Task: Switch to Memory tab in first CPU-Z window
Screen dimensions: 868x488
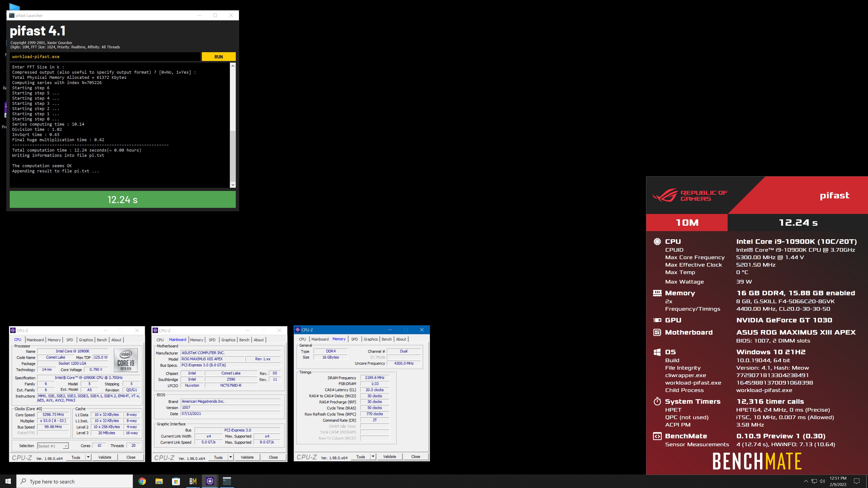Action: pyautogui.click(x=54, y=340)
